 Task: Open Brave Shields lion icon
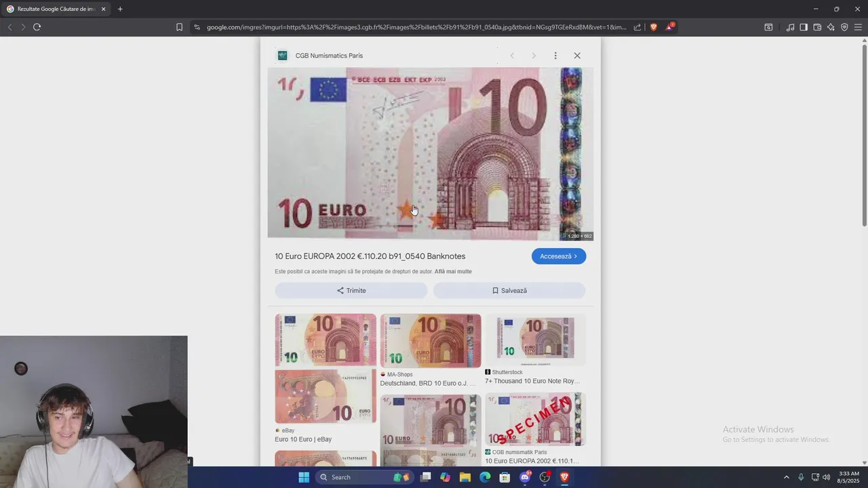(654, 27)
